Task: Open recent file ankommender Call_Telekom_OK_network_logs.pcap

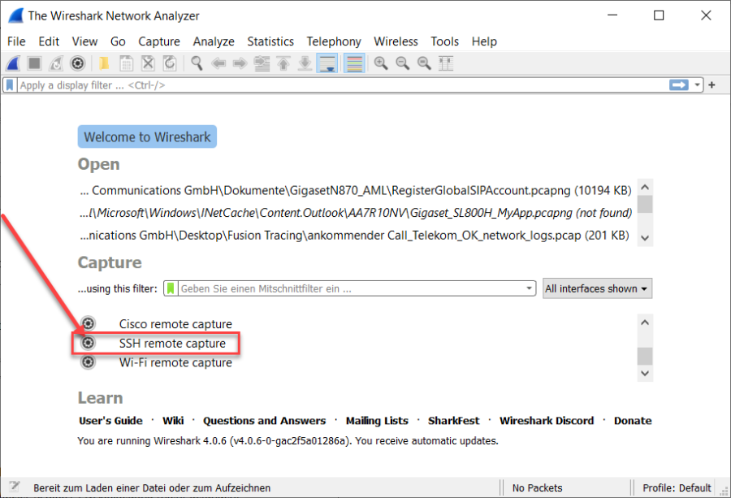Action: click(x=354, y=235)
